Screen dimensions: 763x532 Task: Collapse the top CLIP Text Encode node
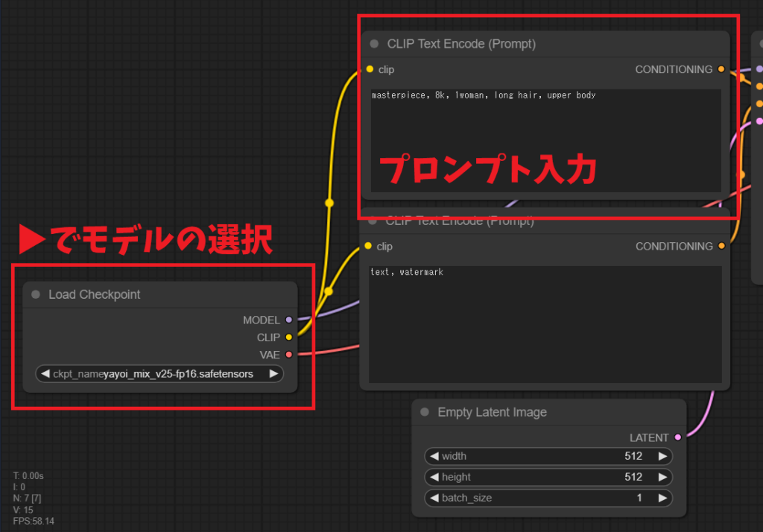coord(374,44)
